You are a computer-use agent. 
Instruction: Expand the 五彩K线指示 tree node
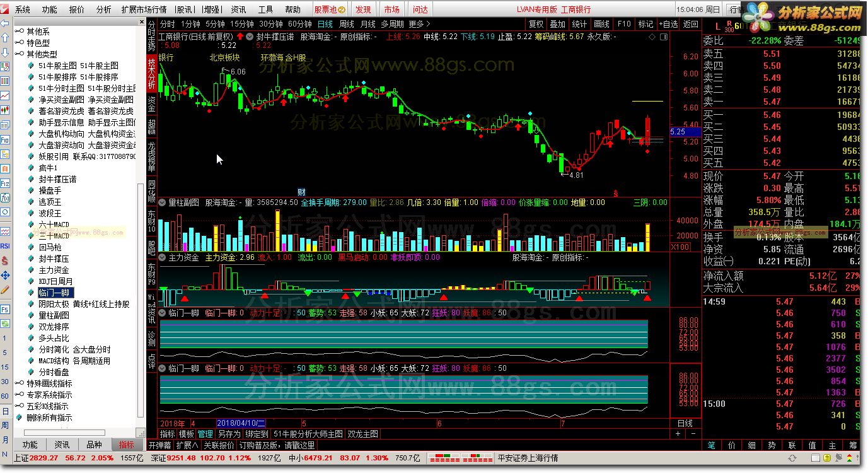click(19, 406)
